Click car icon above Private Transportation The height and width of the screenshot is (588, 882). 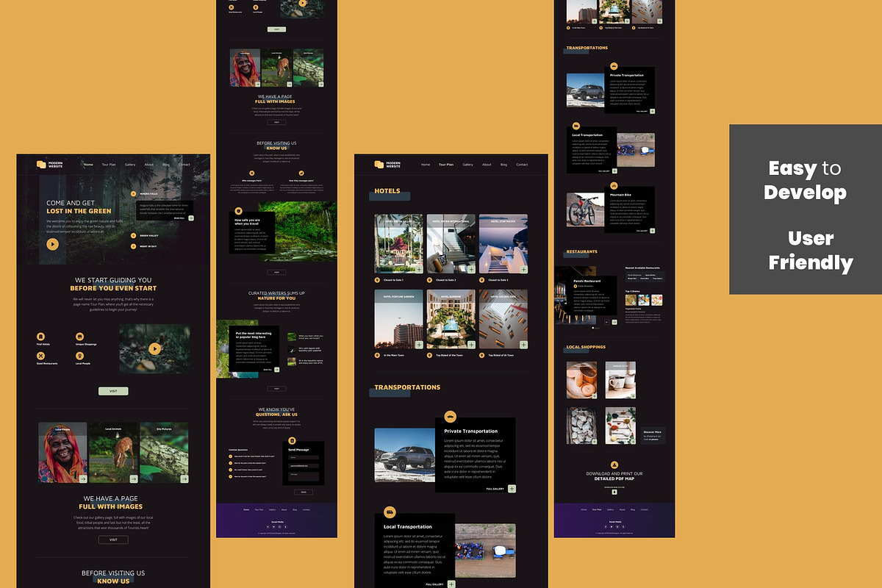[x=451, y=417]
